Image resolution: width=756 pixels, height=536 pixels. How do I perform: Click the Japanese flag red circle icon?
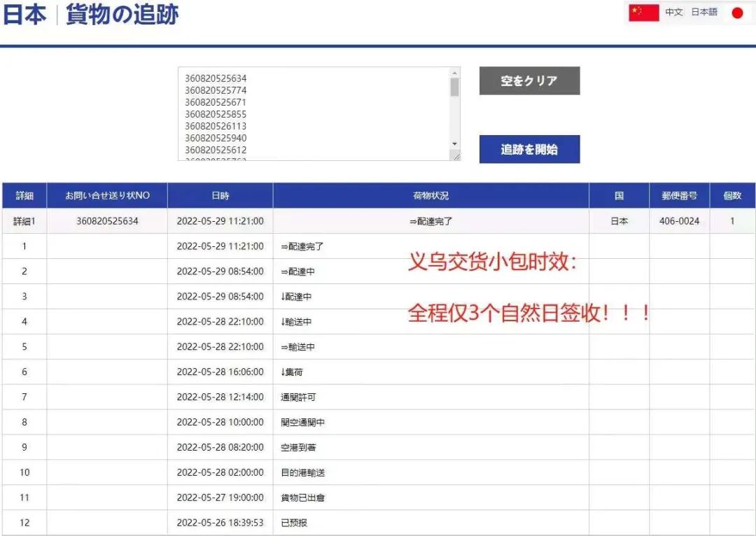coord(737,13)
